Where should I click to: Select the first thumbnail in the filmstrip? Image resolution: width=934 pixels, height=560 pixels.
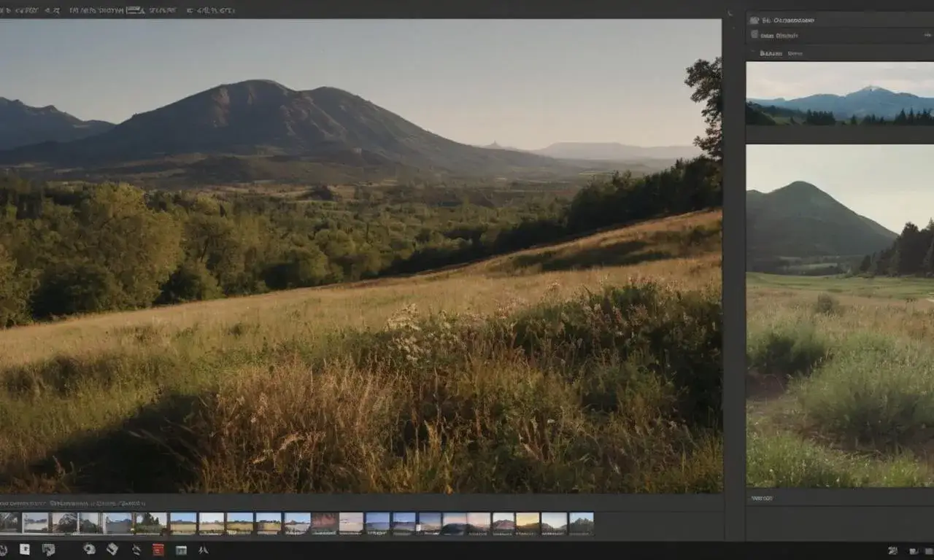(9, 523)
